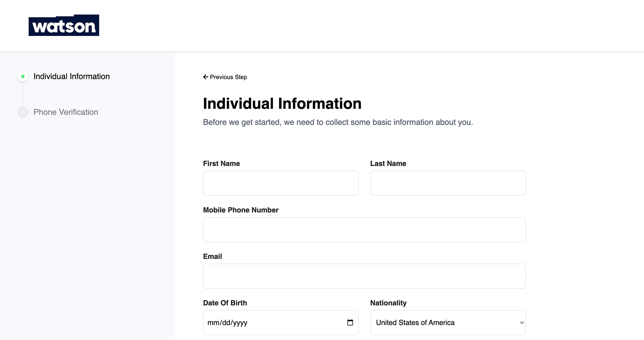
Task: Focus the First Name text box
Action: click(281, 183)
